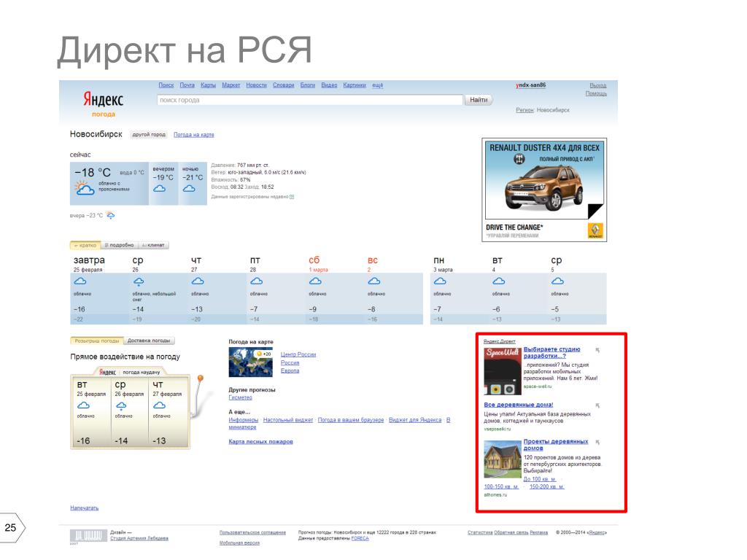Click the другой город button

point(149,135)
